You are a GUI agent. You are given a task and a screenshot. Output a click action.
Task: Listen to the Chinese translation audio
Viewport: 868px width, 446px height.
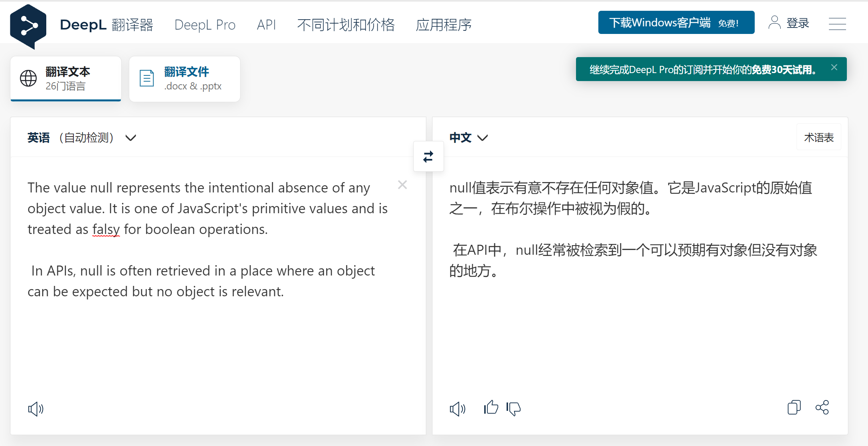[x=457, y=408]
